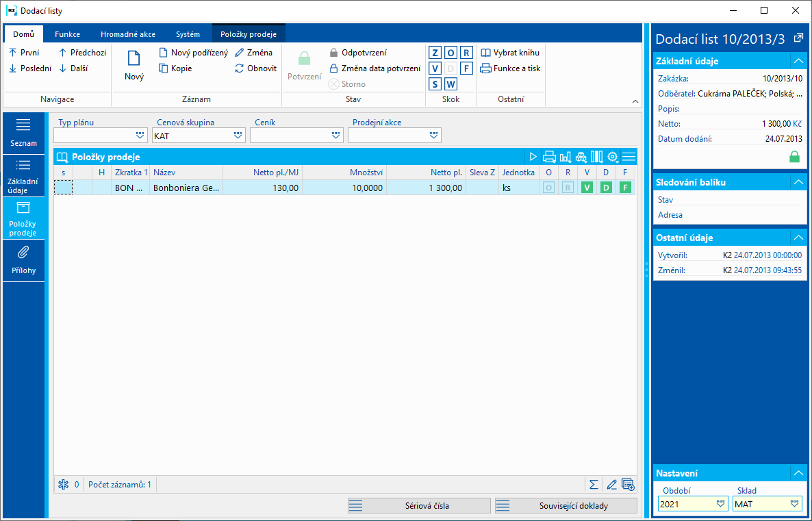Go to the first record with První
Image resolution: width=812 pixels, height=521 pixels.
click(x=25, y=52)
